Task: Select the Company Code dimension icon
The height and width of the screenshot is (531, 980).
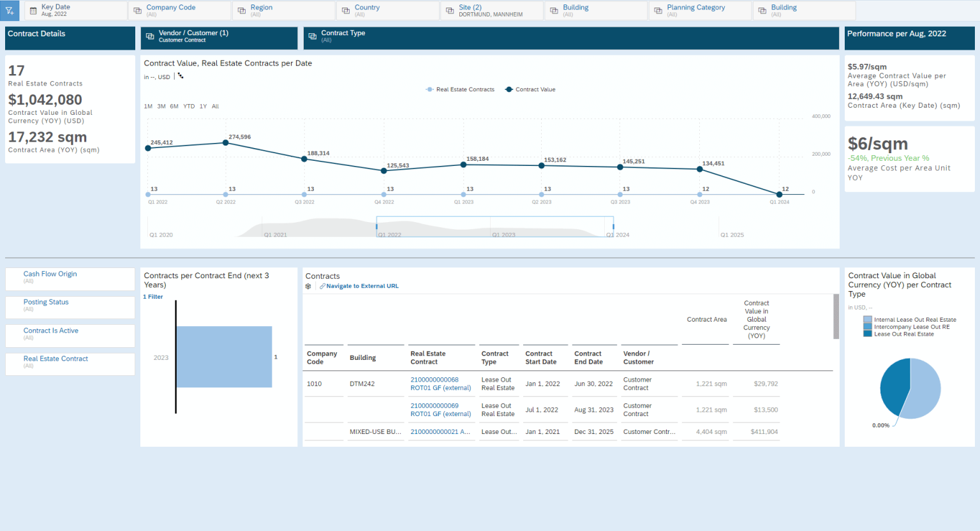Action: point(137,10)
